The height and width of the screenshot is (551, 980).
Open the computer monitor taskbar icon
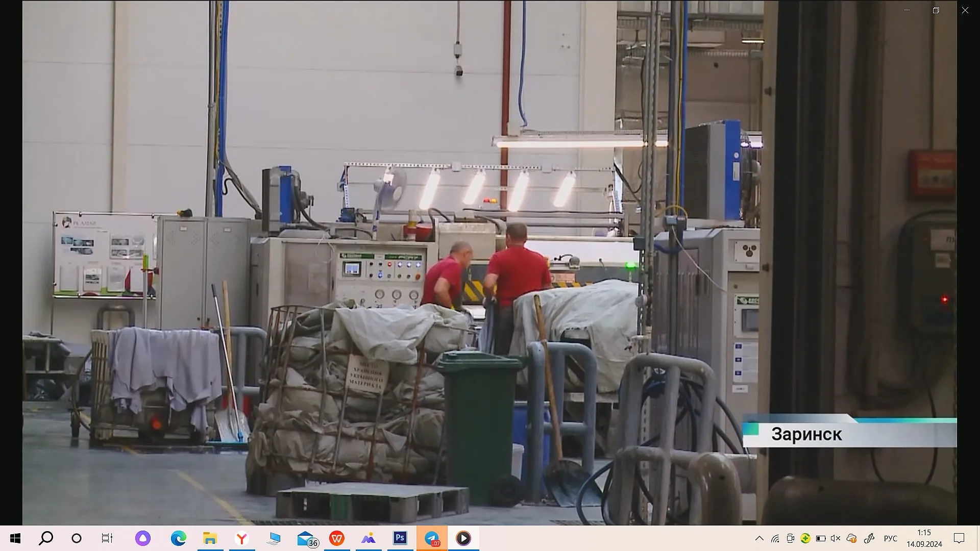coord(274,538)
